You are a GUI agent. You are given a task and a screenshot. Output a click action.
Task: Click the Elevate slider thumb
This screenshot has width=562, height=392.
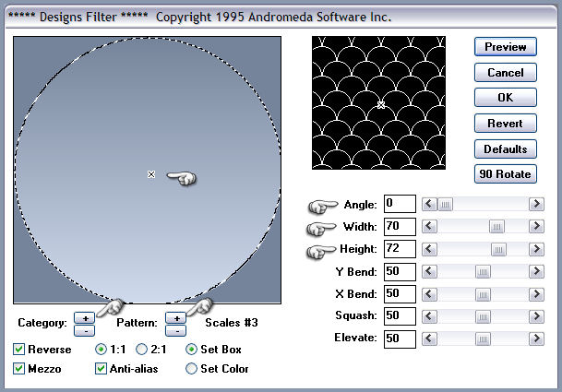pyautogui.click(x=483, y=339)
